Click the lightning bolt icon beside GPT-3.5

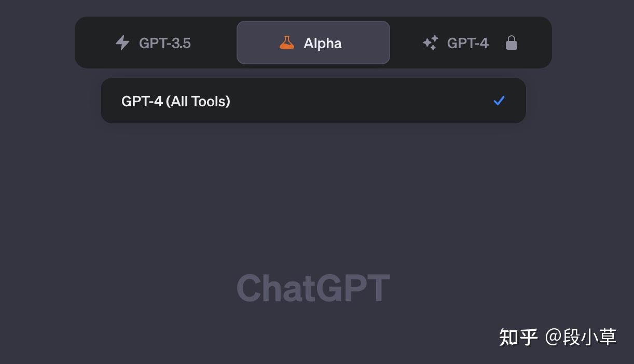coord(122,43)
